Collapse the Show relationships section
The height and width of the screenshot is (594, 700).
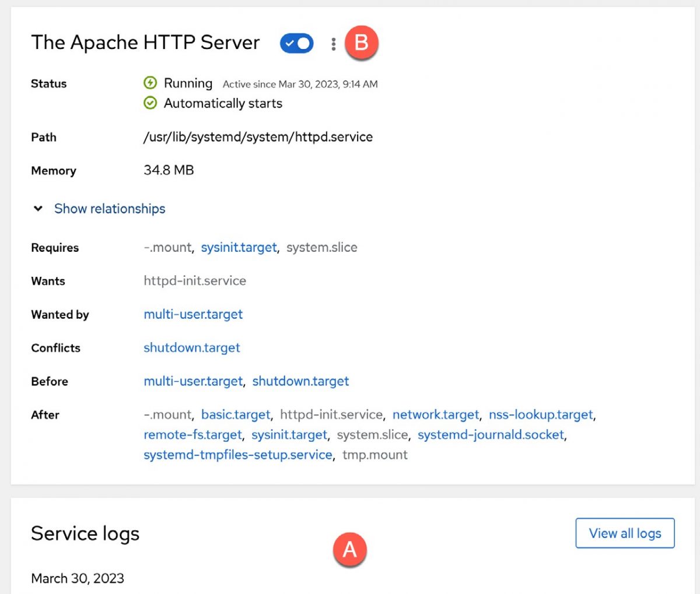pyautogui.click(x=110, y=208)
